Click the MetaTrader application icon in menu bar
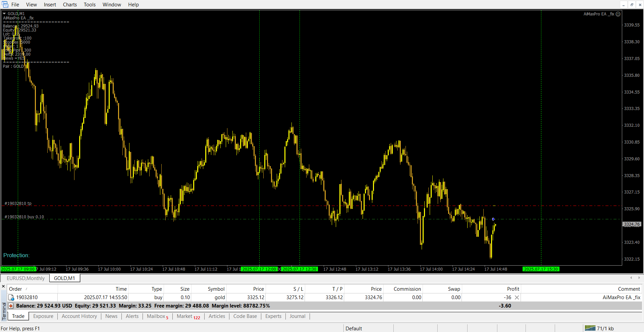The width and height of the screenshot is (644, 332). 5,4
